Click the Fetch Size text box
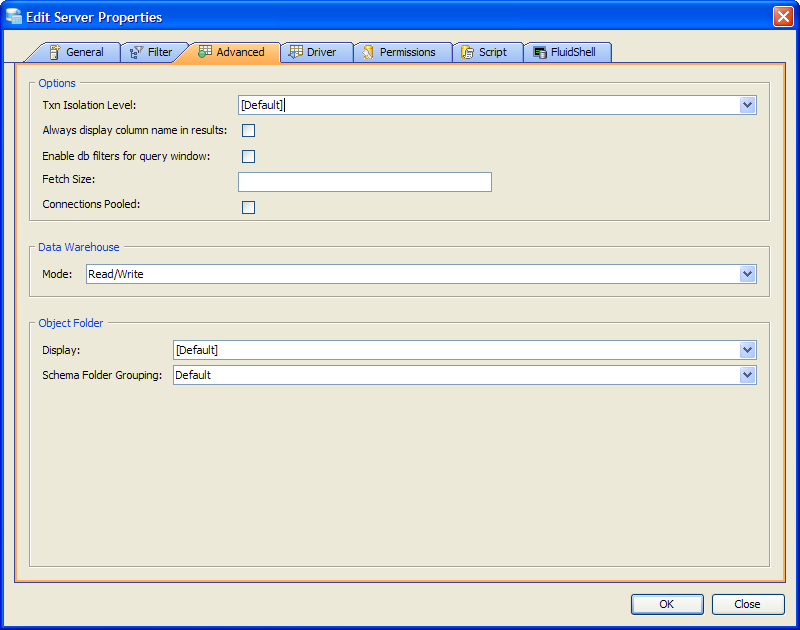 coord(365,182)
